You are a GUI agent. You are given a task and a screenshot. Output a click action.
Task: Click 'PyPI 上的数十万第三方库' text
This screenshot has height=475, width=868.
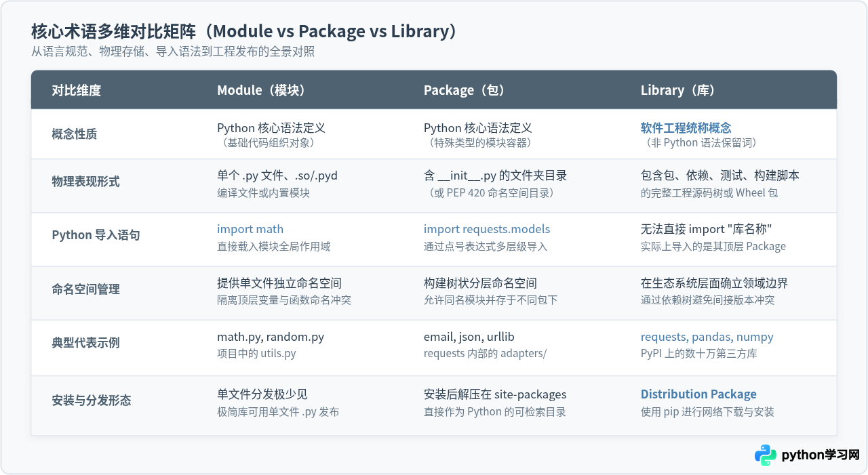tap(699, 354)
